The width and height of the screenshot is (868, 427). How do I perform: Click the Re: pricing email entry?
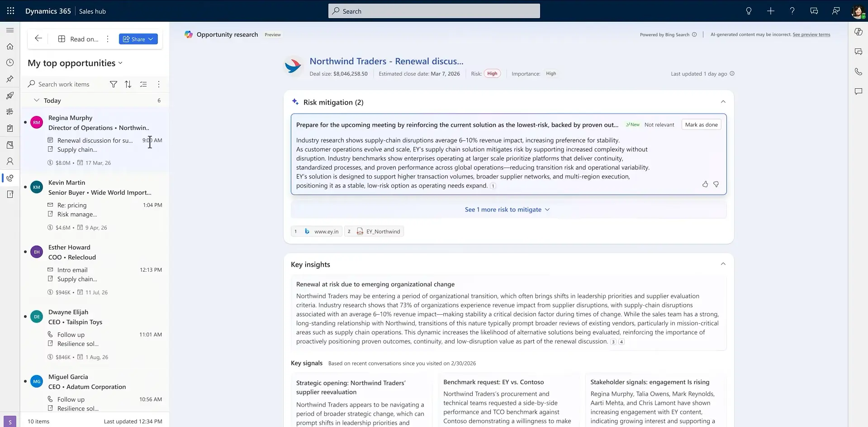[x=72, y=205]
